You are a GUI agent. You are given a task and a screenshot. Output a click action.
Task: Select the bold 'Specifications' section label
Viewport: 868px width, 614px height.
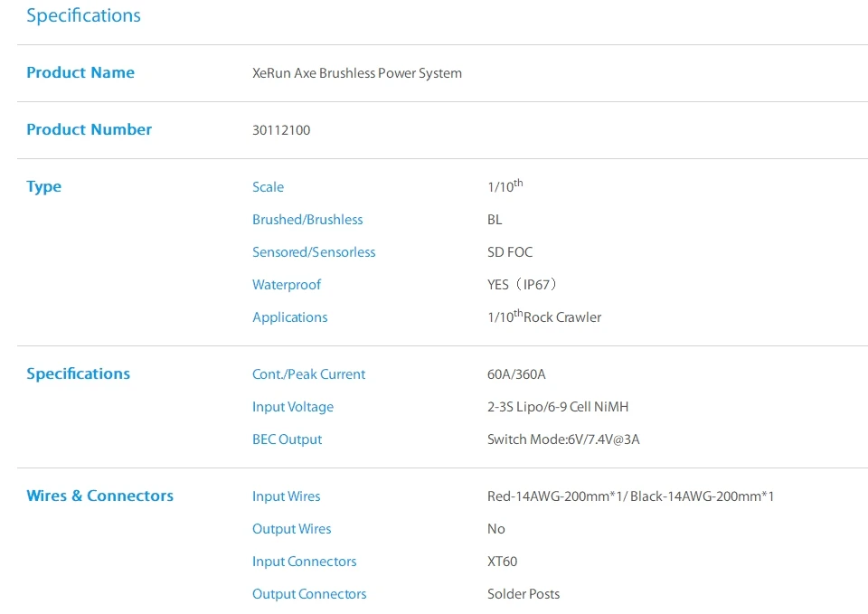coord(78,374)
